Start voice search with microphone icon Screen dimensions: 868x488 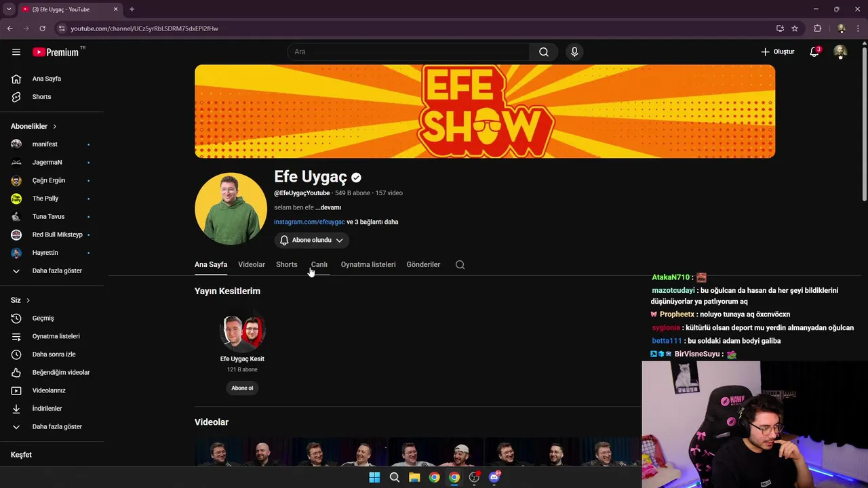574,52
